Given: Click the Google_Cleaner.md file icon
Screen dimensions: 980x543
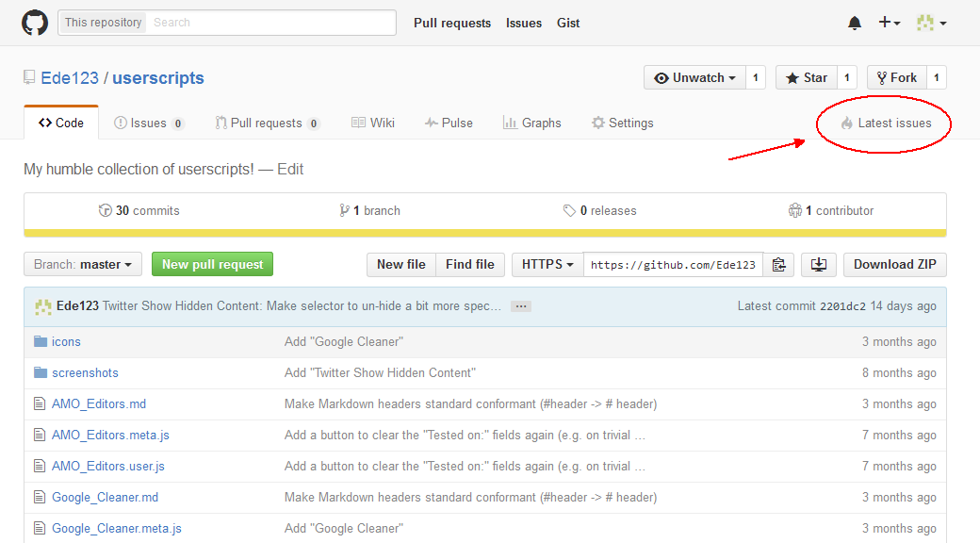Looking at the screenshot, I should click(40, 498).
